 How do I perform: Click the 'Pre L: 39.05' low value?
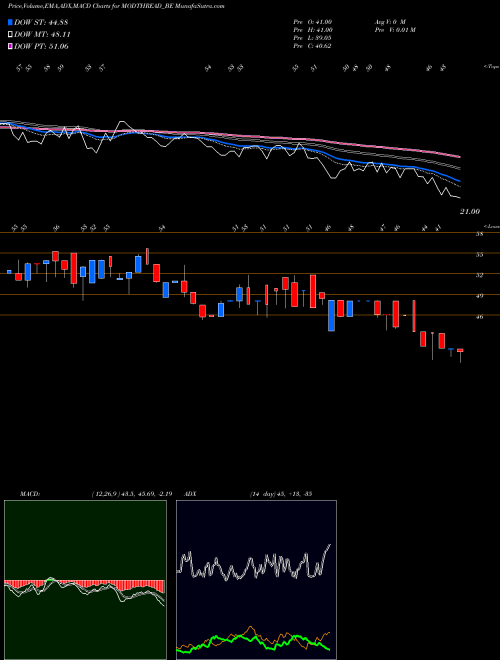[312, 37]
